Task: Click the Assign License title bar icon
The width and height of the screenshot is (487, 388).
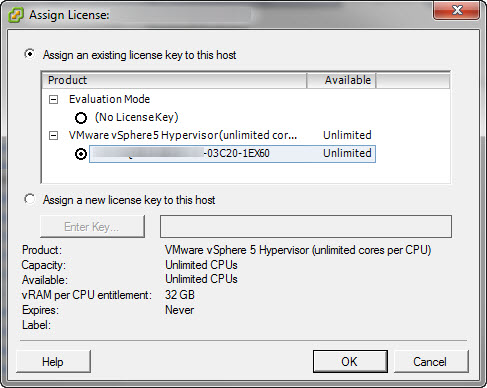Action: 16,15
